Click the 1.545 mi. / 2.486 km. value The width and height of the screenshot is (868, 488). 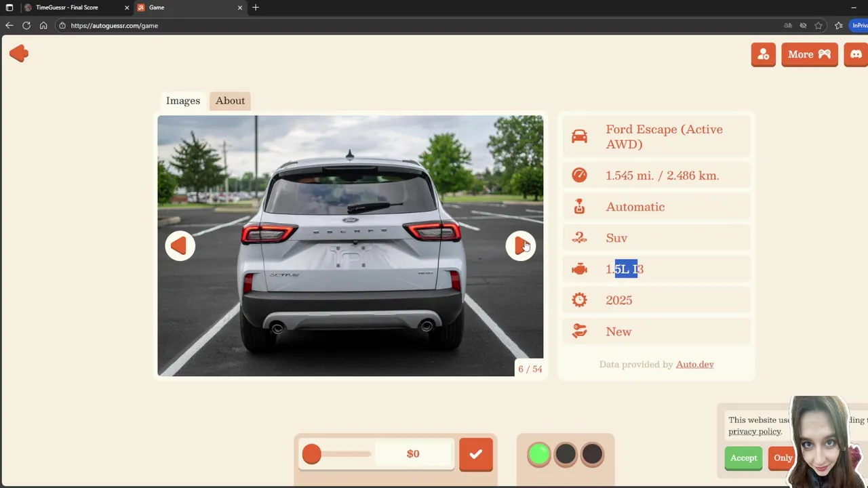point(663,176)
